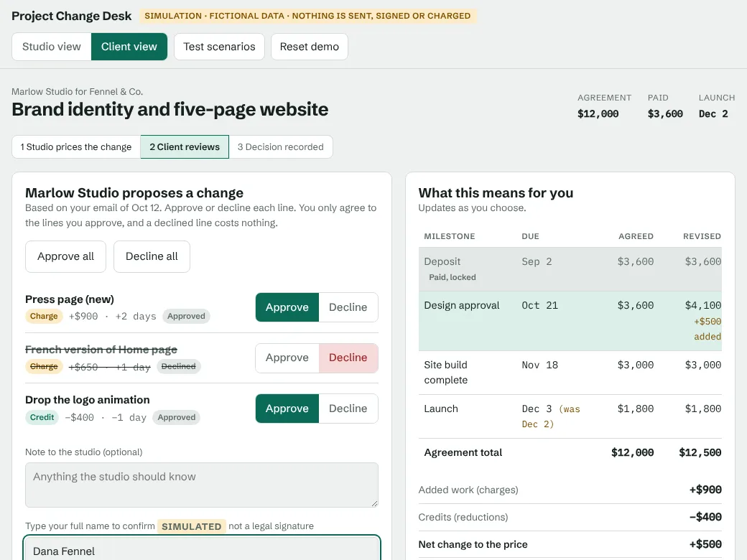Click the Declined status pill
Screen dimensions: 747x560
tap(179, 366)
